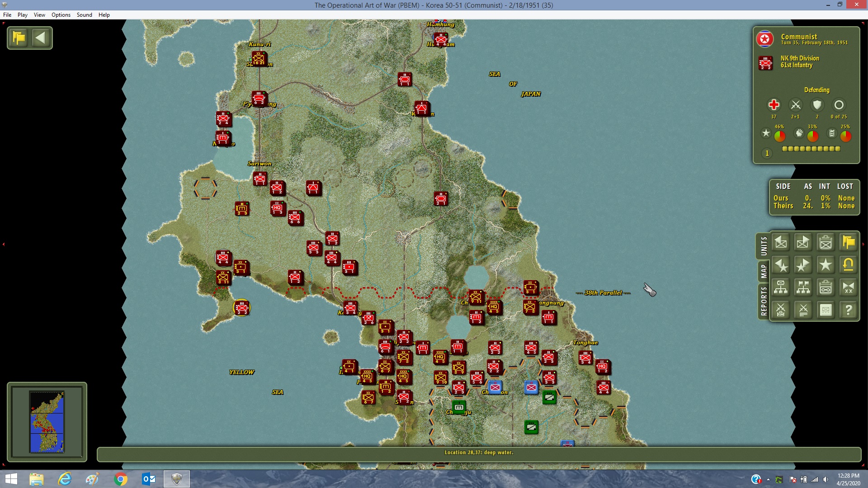Click the Korea minimap thumbnail

click(47, 422)
